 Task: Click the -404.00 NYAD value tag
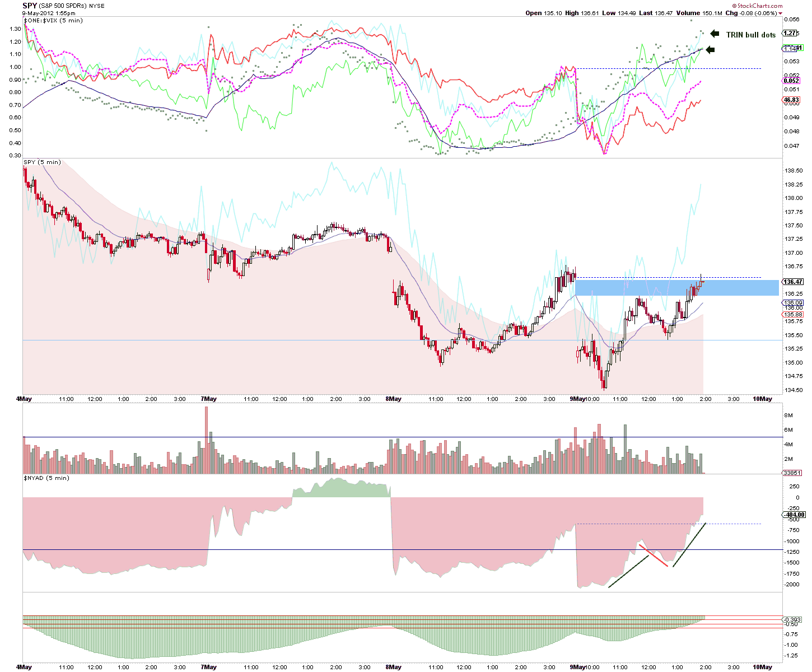pos(794,515)
